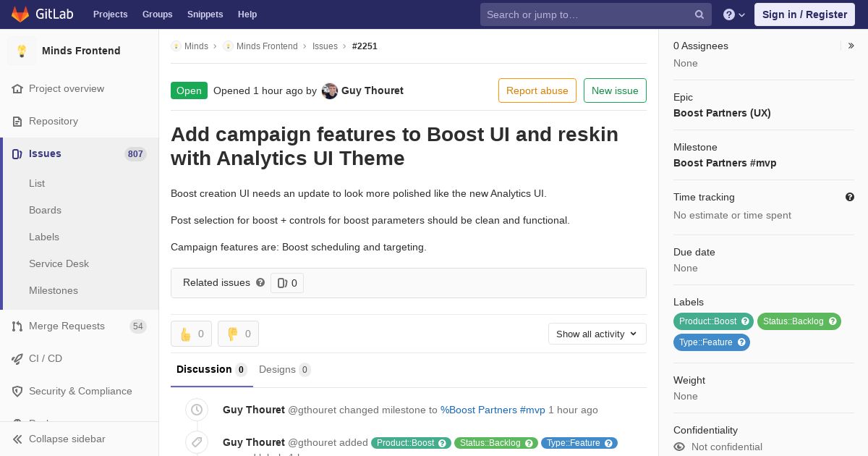The width and height of the screenshot is (868, 456).
Task: Click the Minds Frontend breadcrumb link
Action: click(x=267, y=46)
